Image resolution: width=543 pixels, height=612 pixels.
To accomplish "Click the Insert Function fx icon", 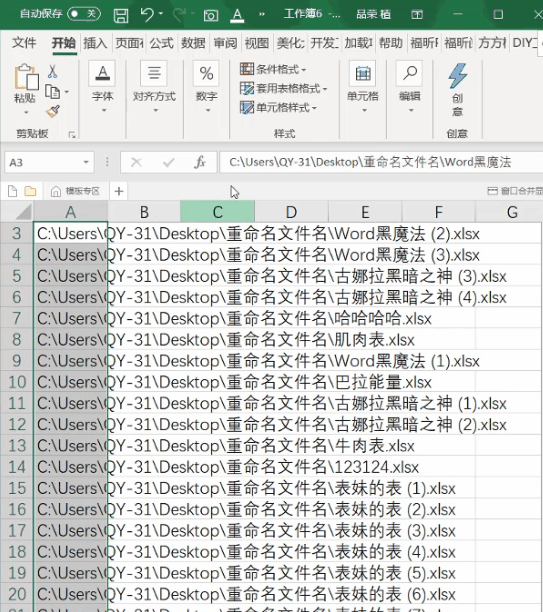I will (x=200, y=162).
